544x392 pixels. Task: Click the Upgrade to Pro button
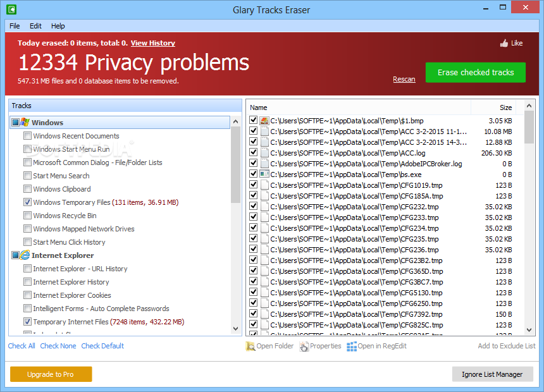[x=51, y=374]
